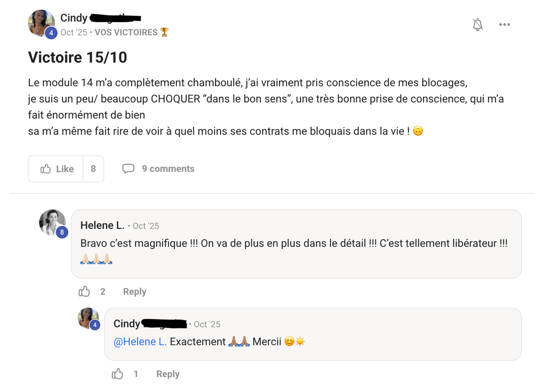Open the 9 comments link
Image resolution: width=544 pixels, height=392 pixels.
pyautogui.click(x=168, y=169)
